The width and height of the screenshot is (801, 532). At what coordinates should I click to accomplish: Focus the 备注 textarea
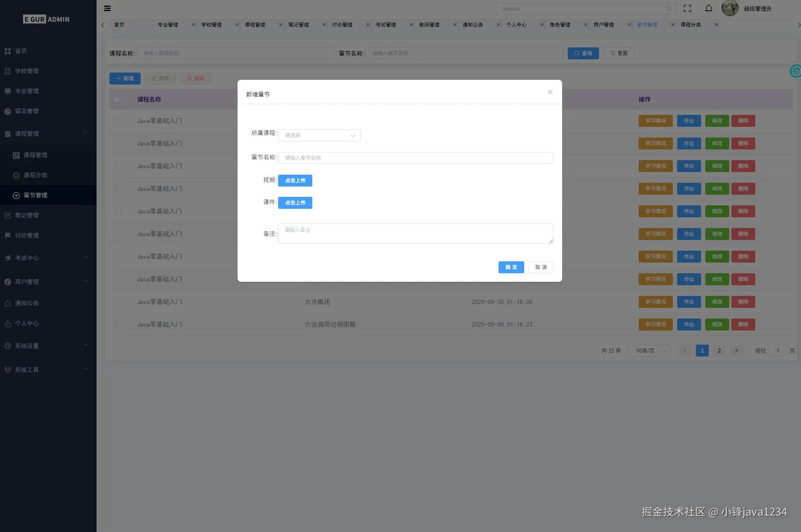point(416,234)
